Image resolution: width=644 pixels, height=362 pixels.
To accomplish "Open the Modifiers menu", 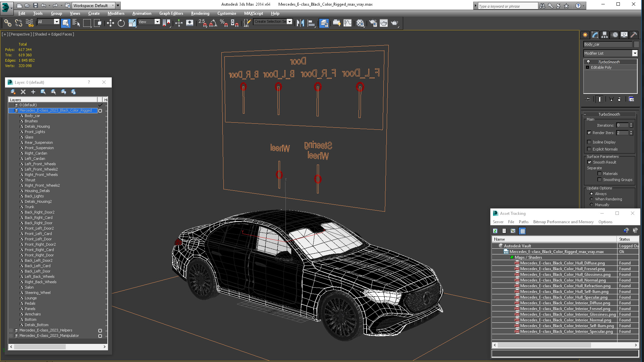I will 116,13.
